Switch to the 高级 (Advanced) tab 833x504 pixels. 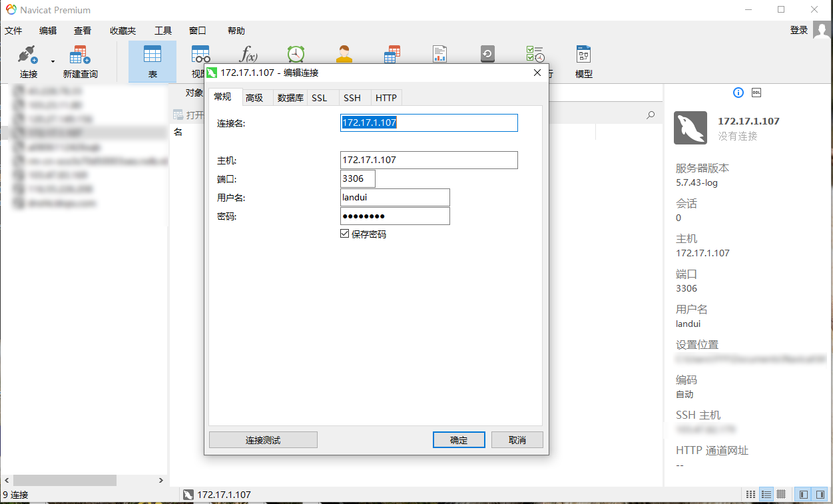254,98
